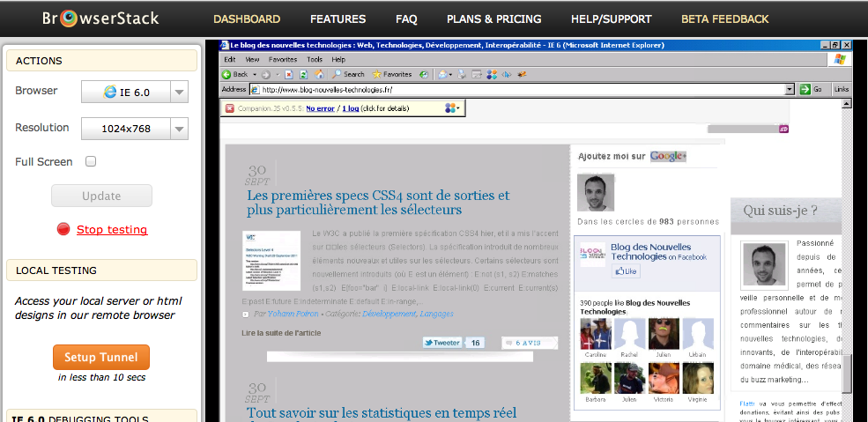This screenshot has height=422, width=868.
Task: Click the BrowserStack logo
Action: pyautogui.click(x=100, y=19)
